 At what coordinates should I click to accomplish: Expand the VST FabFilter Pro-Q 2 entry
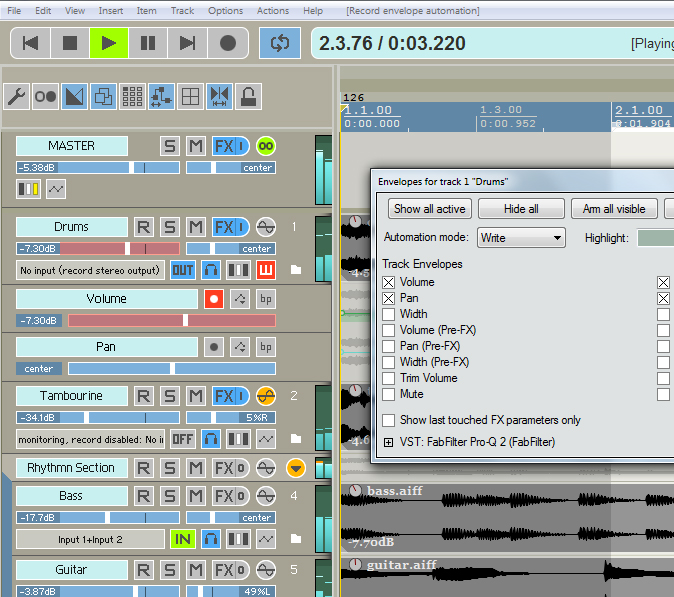(389, 442)
